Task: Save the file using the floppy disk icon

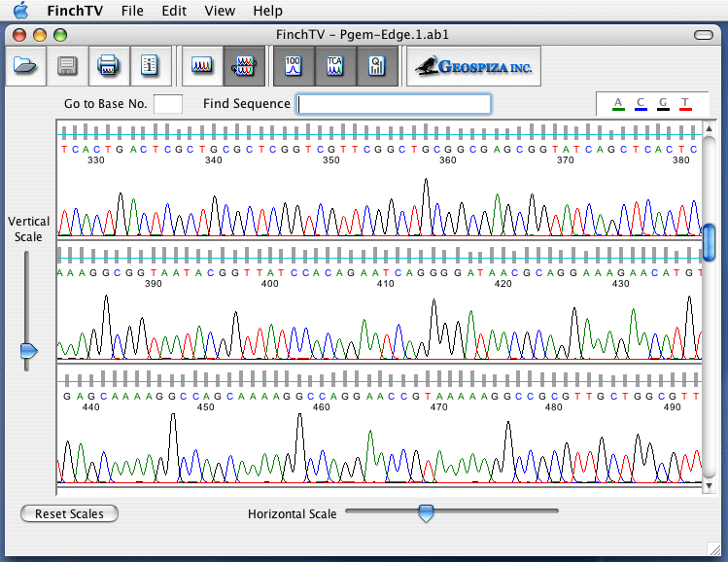Action: (x=67, y=66)
